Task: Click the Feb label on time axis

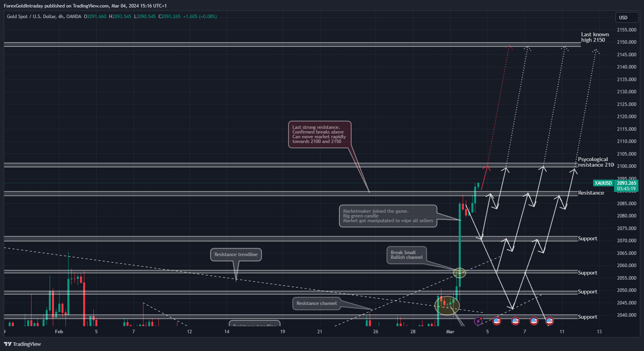Action: tap(59, 332)
